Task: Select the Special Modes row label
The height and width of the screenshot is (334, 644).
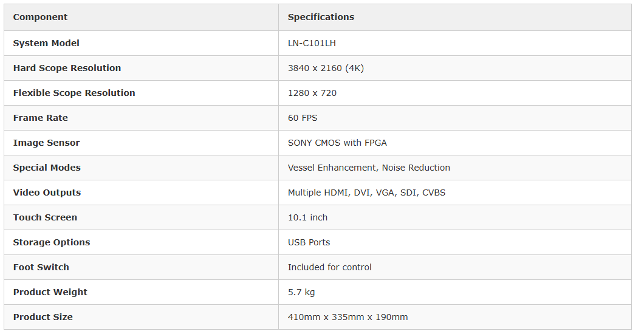Action: pos(47,168)
